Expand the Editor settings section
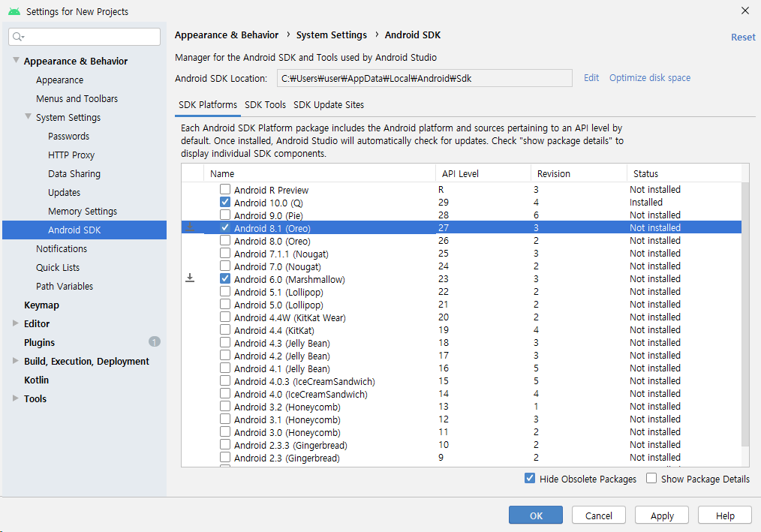This screenshot has width=761, height=532. 17,323
